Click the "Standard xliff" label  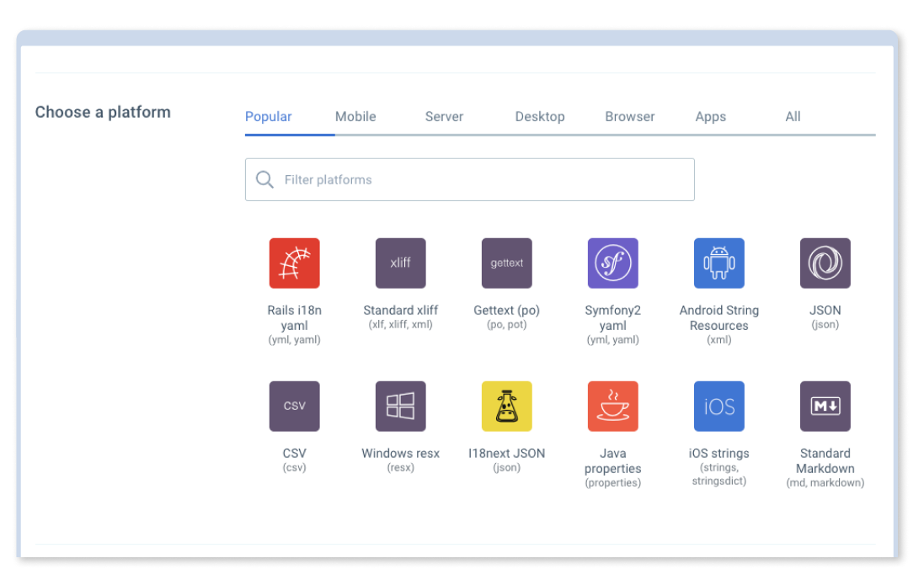pyautogui.click(x=401, y=311)
